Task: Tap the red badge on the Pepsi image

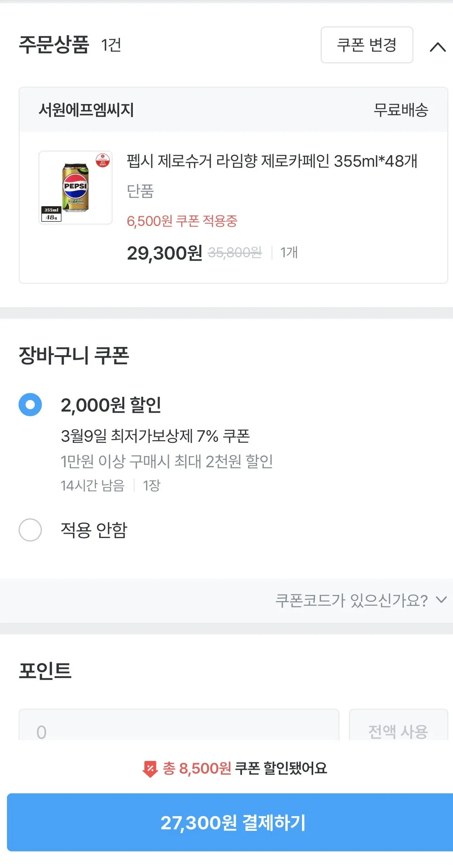Action: click(x=103, y=160)
